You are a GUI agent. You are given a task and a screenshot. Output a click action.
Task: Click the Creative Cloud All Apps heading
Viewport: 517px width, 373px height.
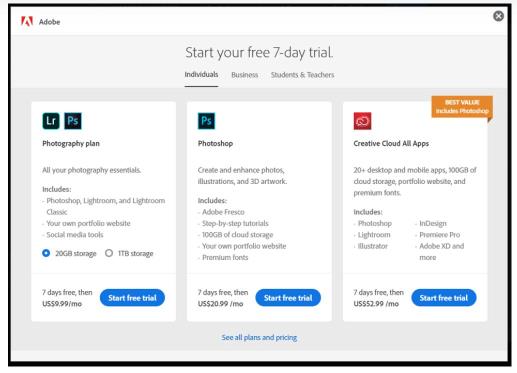391,144
